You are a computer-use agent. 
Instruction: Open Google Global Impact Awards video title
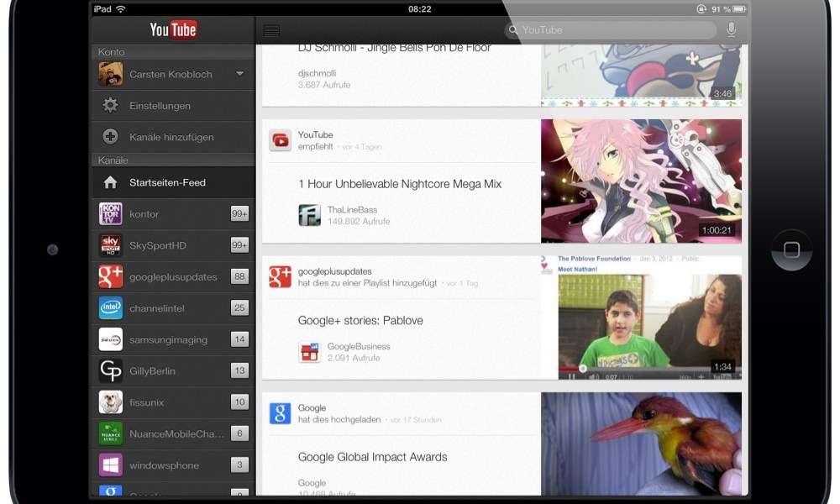[372, 458]
